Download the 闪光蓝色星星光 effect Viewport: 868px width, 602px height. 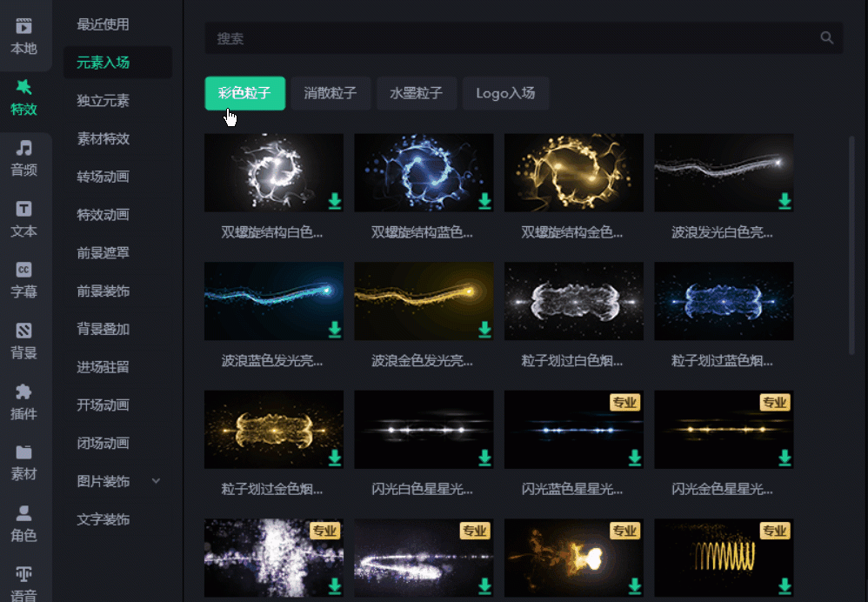click(634, 458)
